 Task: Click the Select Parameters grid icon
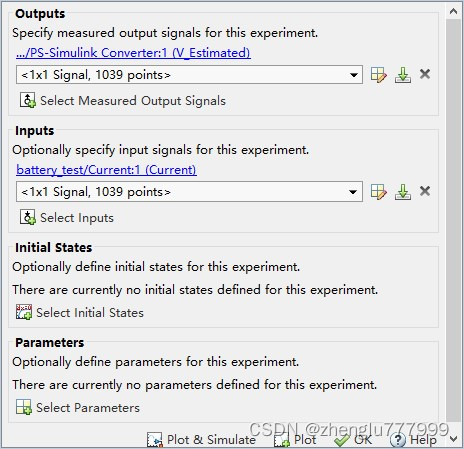tap(24, 407)
